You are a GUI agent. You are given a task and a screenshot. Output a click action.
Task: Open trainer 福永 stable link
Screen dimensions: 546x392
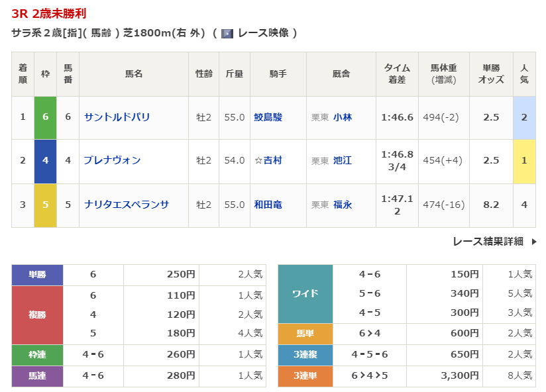343,205
